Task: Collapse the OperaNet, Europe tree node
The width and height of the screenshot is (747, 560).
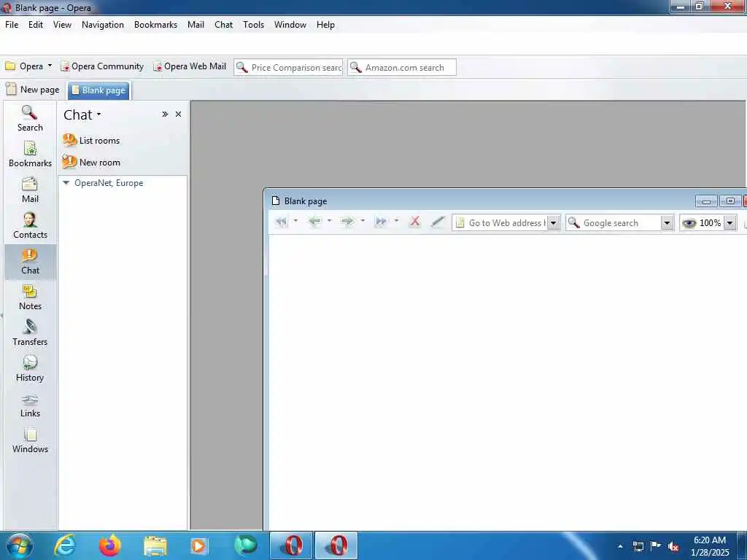Action: [x=66, y=183]
